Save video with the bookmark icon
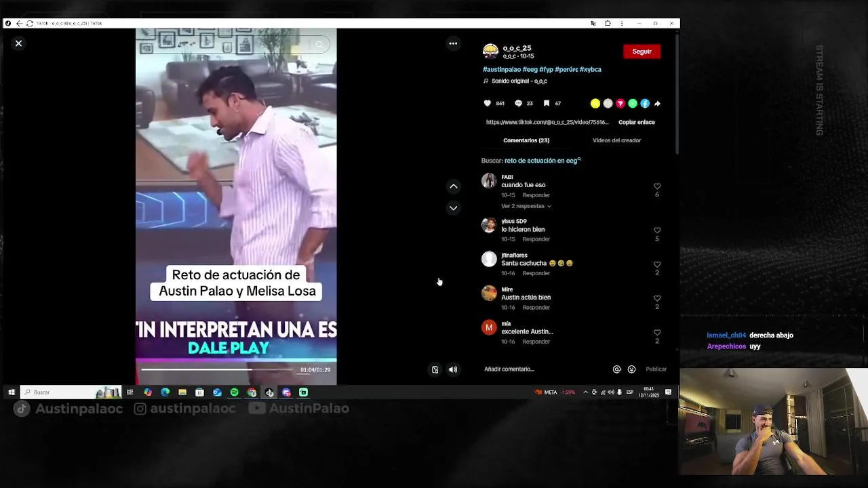 tap(547, 104)
